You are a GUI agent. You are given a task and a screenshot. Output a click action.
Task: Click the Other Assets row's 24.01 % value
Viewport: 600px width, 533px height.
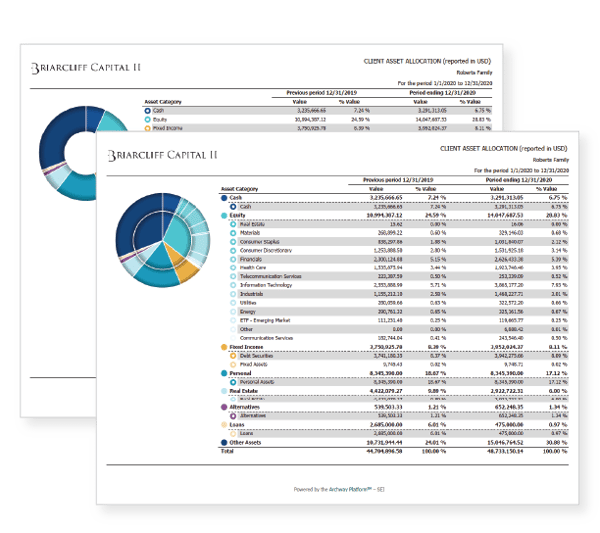(x=435, y=442)
